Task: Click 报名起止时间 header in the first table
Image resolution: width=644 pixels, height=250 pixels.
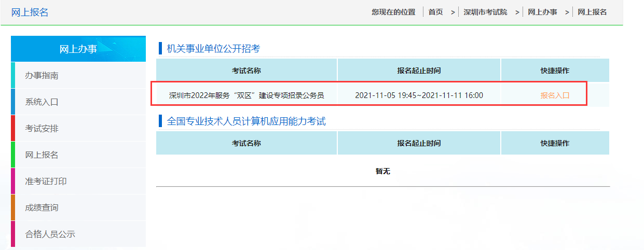Action: click(x=419, y=71)
